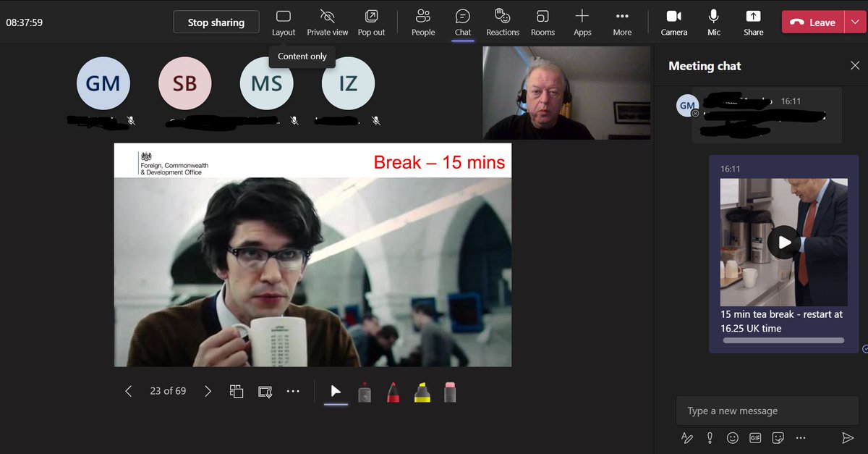This screenshot has height=454, width=868.
Task: Open the Layout options
Action: pos(284,22)
